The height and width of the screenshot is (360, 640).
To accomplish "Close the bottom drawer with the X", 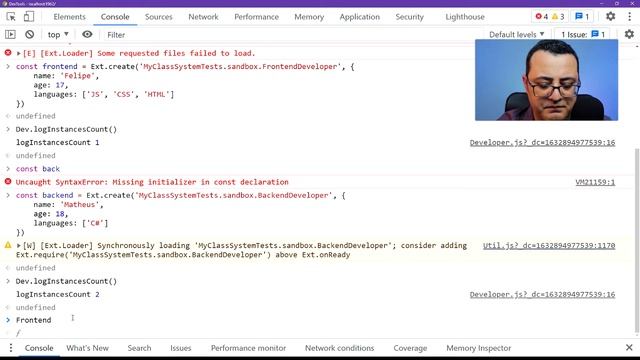I will (x=629, y=348).
